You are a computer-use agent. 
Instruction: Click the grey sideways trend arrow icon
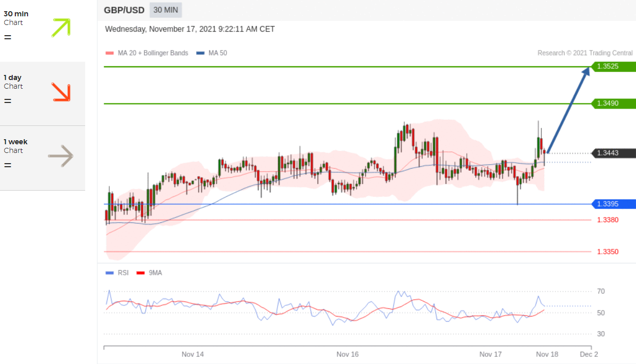(61, 156)
